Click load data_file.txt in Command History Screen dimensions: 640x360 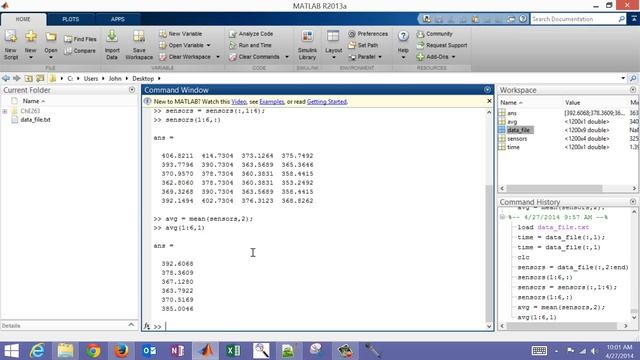(x=553, y=227)
